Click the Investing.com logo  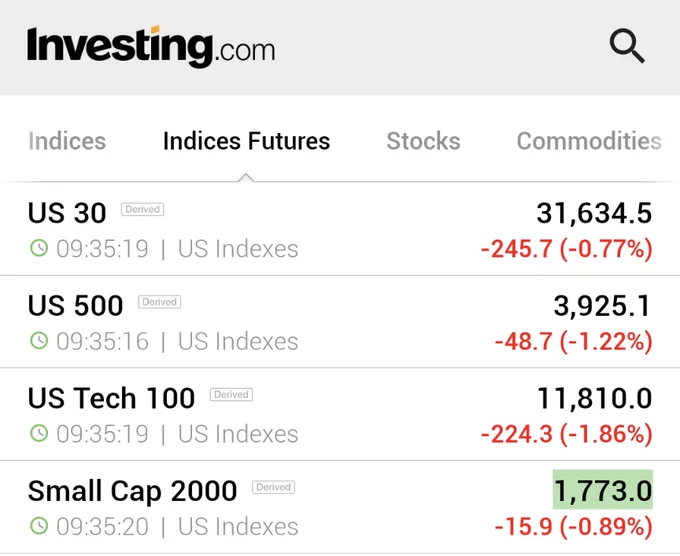tap(151, 47)
